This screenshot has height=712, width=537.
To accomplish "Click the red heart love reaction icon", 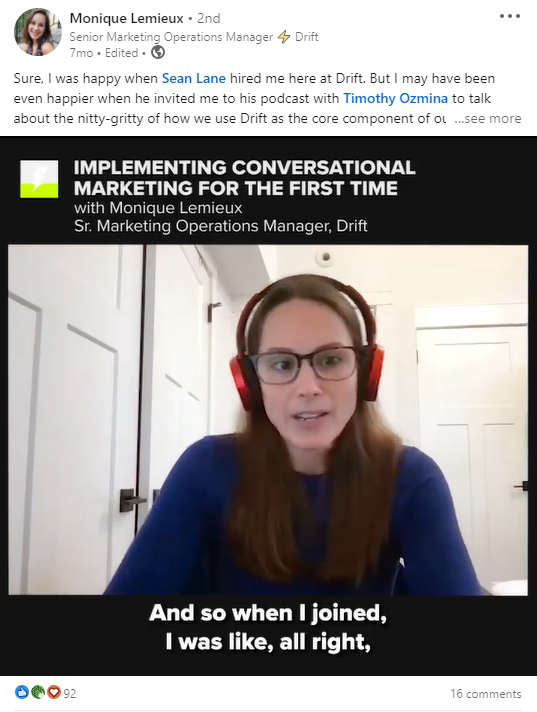I will pos(54,692).
